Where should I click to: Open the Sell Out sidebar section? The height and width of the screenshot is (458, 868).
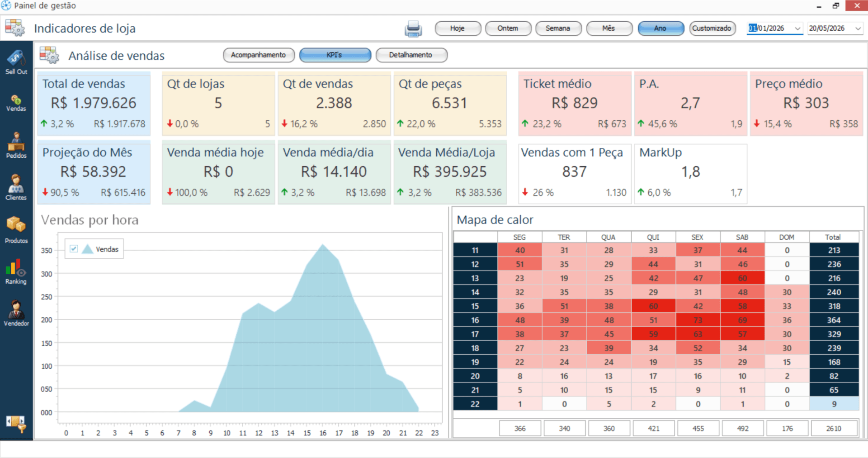click(x=16, y=62)
